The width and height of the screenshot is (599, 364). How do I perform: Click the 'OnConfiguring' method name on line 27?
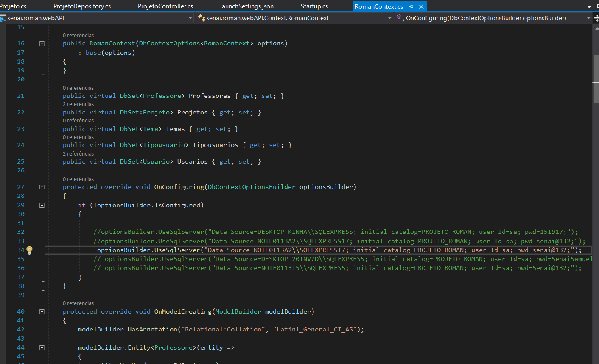(179, 187)
